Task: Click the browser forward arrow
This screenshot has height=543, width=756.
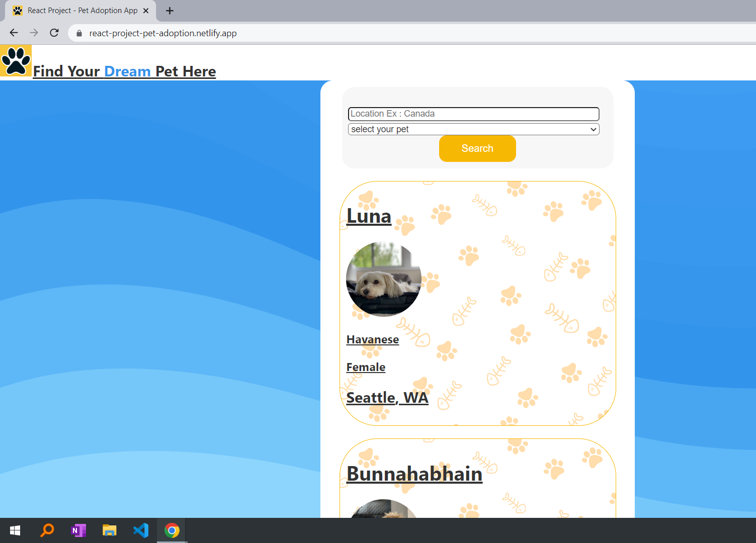Action: [34, 33]
